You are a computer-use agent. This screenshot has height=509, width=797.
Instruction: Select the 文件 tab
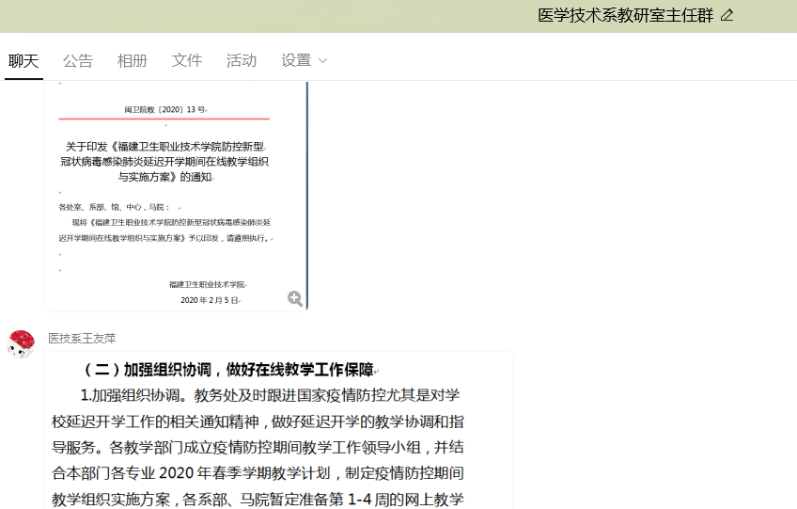tap(187, 61)
